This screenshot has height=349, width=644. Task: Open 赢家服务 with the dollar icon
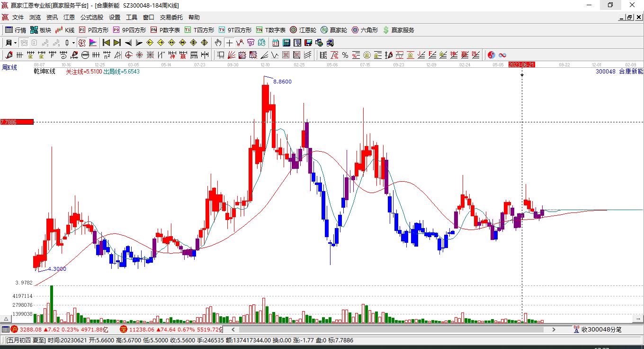(x=398, y=30)
